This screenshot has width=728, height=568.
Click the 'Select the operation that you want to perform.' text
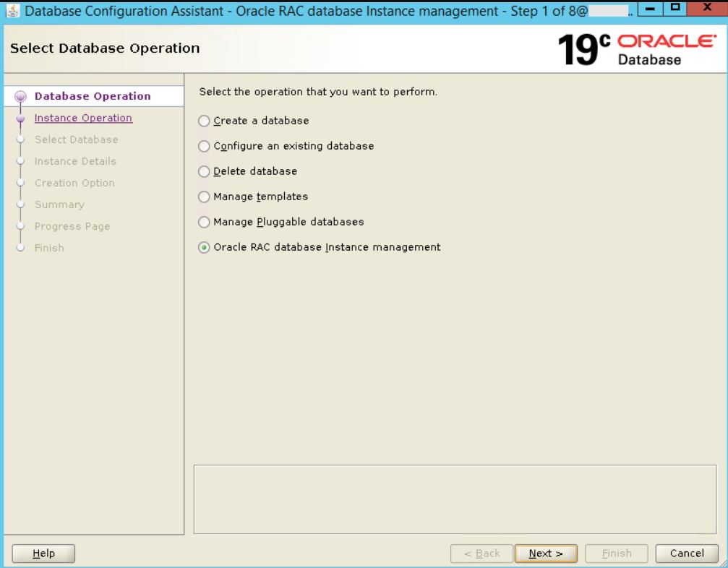point(318,92)
